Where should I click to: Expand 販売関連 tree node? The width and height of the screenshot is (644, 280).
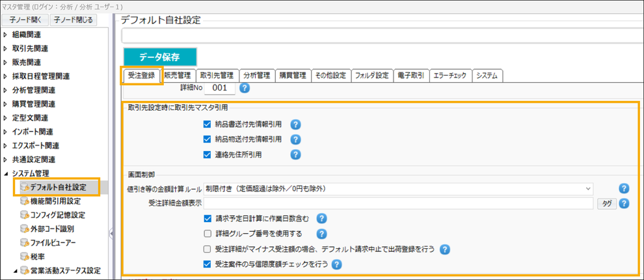6,63
